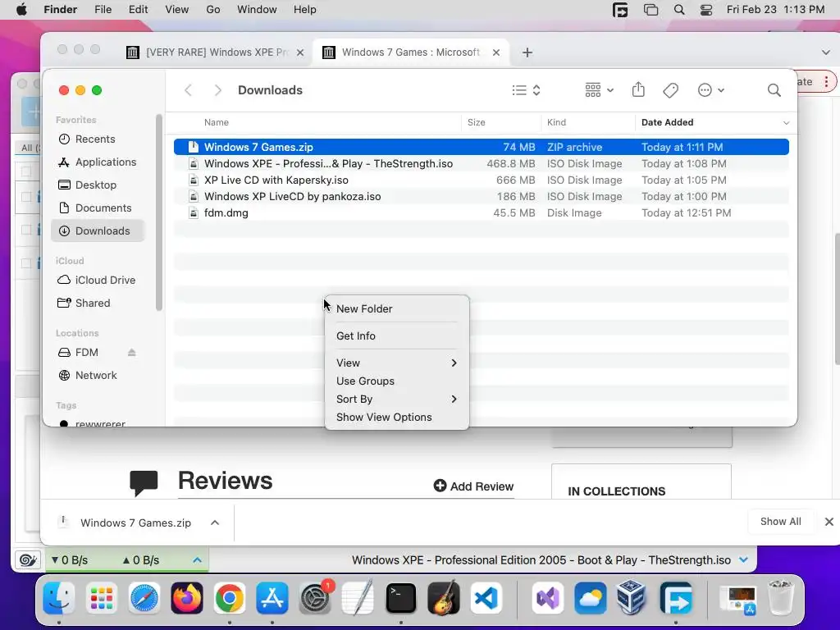Sort by the Kind column header
840x630 pixels.
(556, 122)
